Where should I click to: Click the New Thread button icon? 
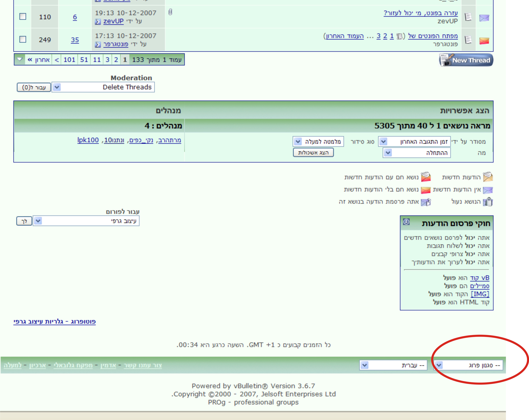(466, 60)
